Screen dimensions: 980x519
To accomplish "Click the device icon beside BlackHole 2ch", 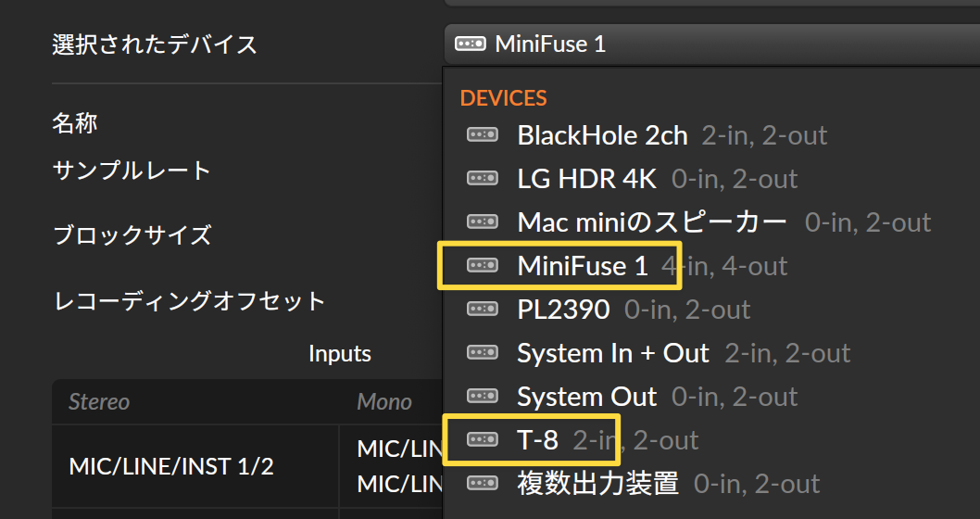I will pyautogui.click(x=483, y=135).
